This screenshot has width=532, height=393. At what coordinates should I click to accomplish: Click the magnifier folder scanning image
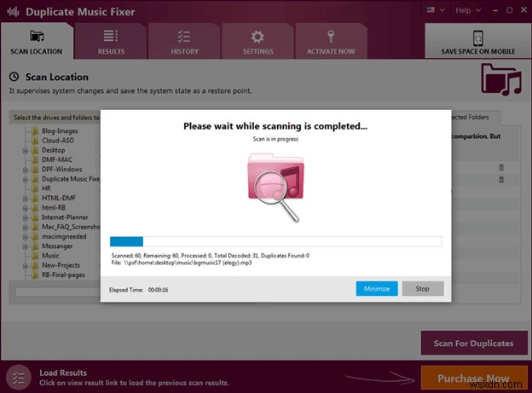(276, 187)
